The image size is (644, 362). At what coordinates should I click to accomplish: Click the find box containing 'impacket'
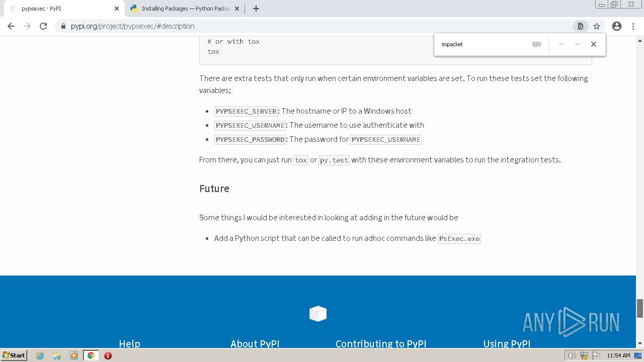click(x=483, y=44)
